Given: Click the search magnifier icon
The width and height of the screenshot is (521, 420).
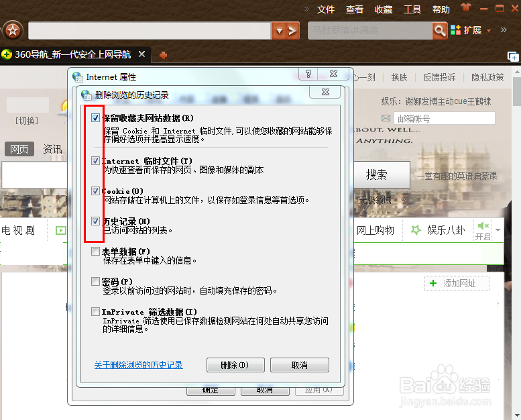Looking at the screenshot, I should (x=440, y=31).
